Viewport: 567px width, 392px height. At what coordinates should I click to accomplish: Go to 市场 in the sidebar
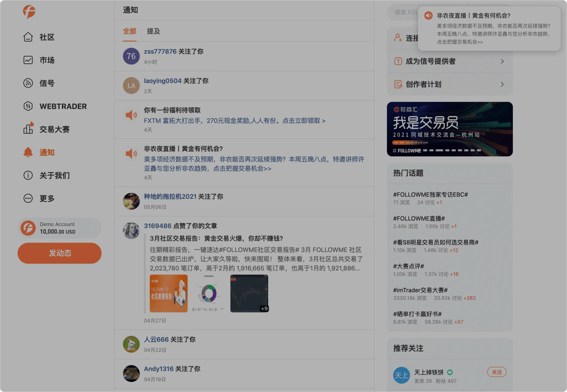47,60
